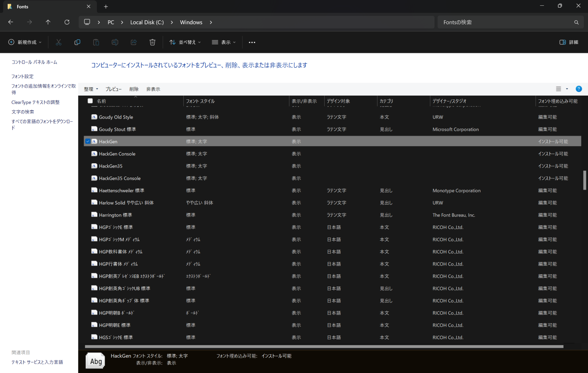The image size is (588, 373).
Task: Click the Share icon in the toolbar
Action: (x=134, y=42)
